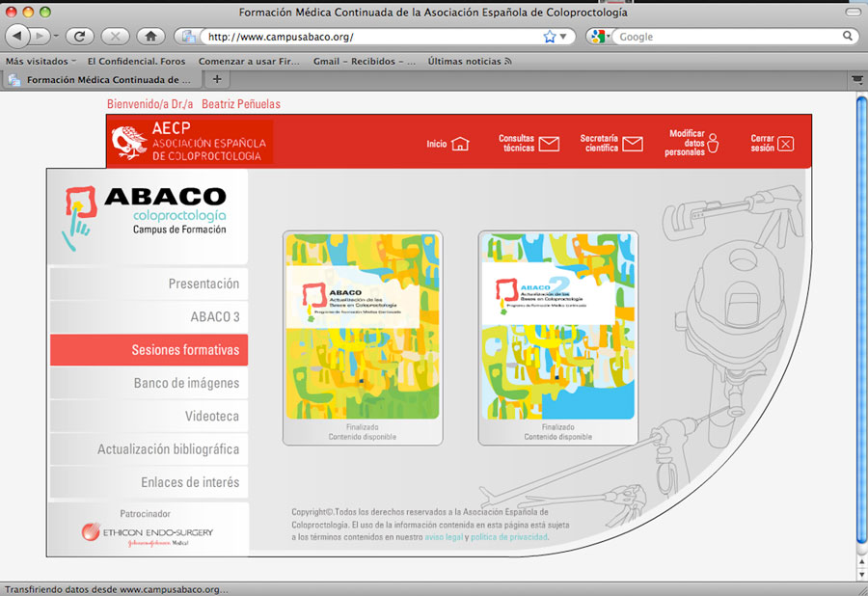This screenshot has width=868, height=596.
Task: Click the Inicio house icon
Action: [460, 144]
